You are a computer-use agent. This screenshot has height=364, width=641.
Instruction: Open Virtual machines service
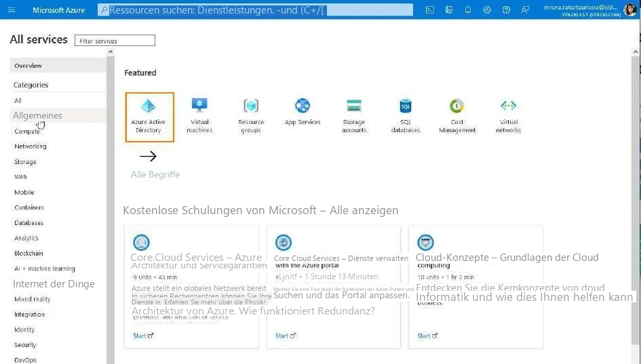click(199, 116)
